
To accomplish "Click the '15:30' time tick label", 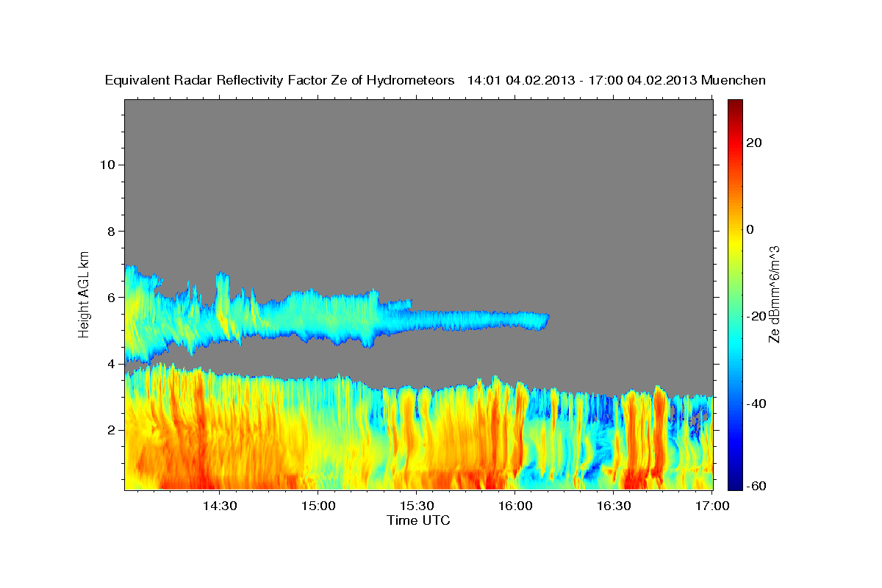I will coord(417,506).
